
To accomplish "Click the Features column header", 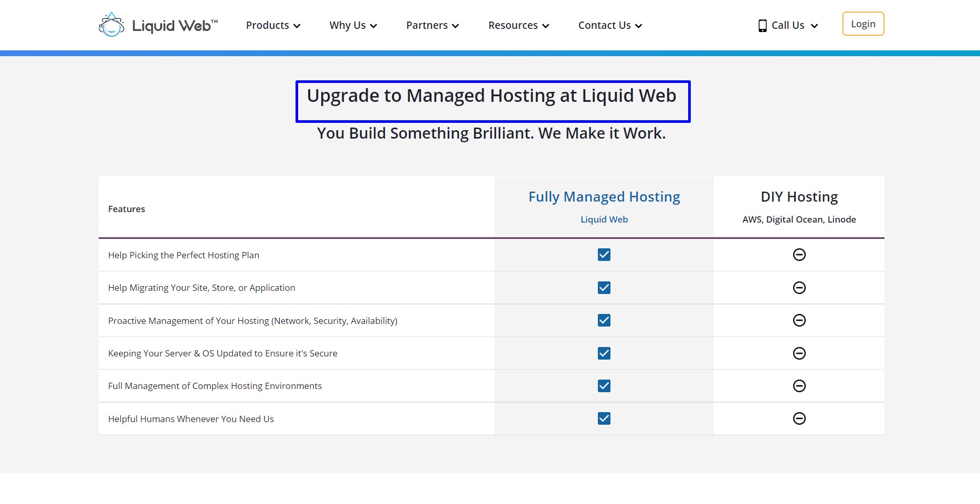I will (127, 209).
